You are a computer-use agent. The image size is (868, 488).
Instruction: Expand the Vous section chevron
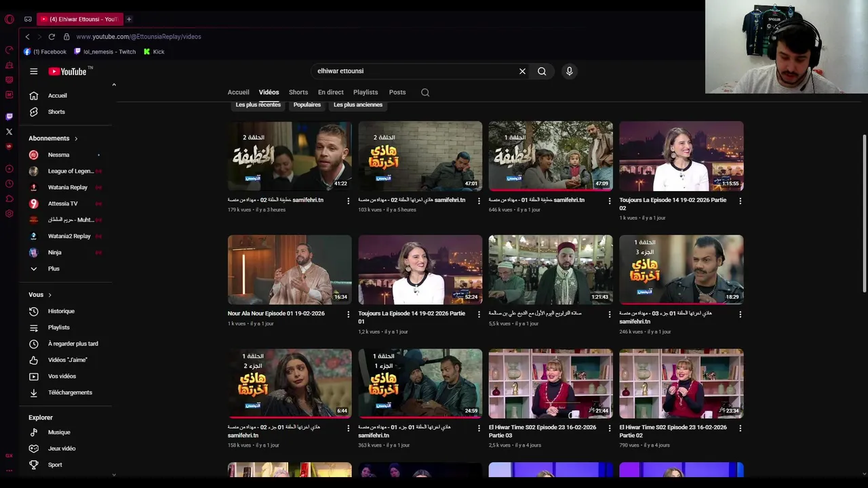point(50,295)
